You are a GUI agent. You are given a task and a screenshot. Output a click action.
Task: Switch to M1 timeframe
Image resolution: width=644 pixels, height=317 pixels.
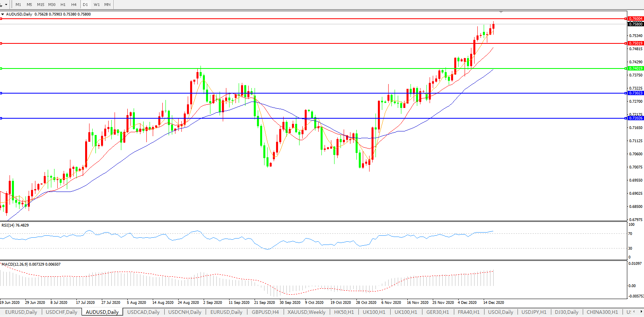point(18,4)
